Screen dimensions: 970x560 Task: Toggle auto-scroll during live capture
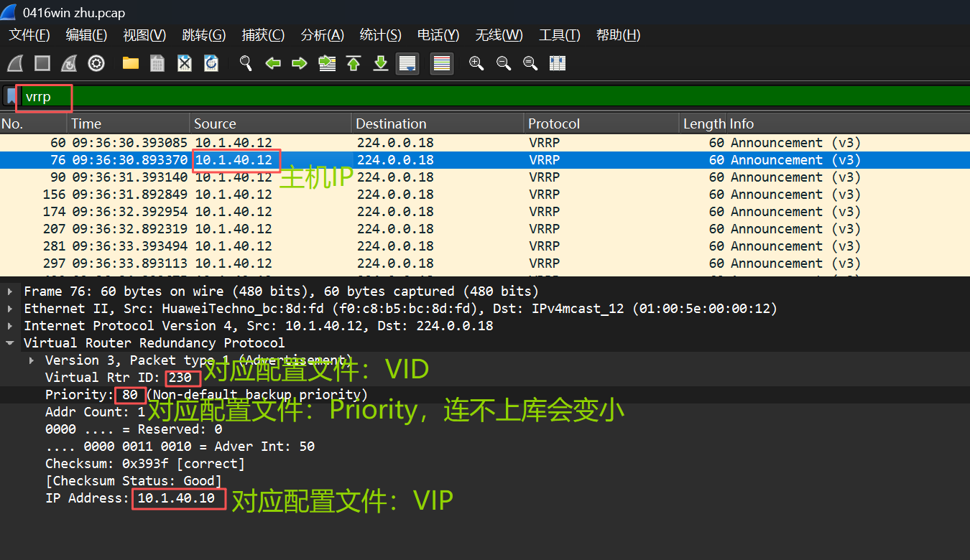pyautogui.click(x=408, y=63)
